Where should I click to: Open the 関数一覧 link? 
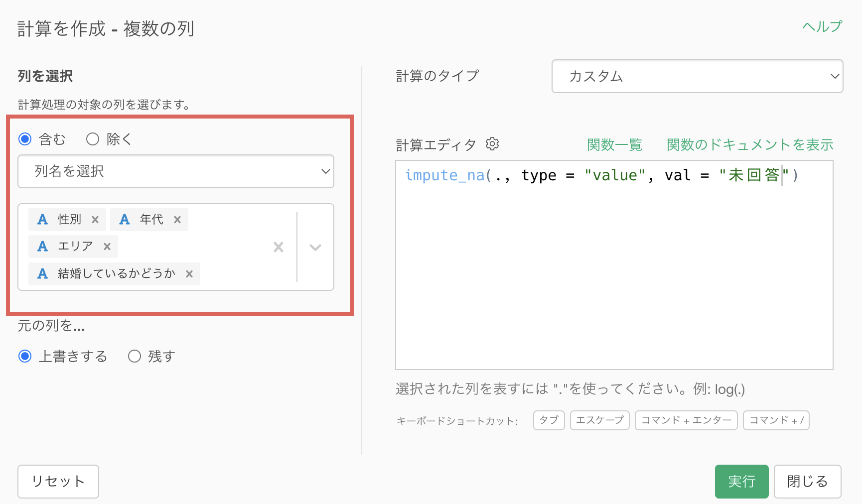(x=614, y=145)
